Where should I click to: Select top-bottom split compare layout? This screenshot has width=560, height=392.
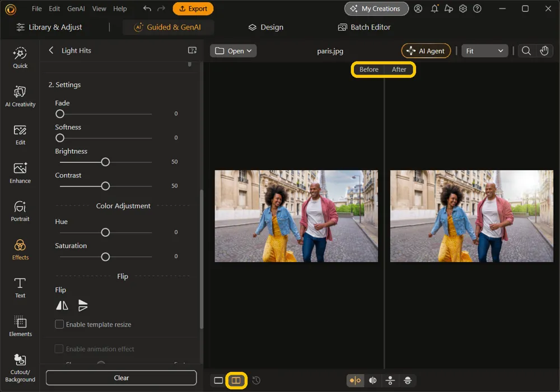click(x=408, y=380)
